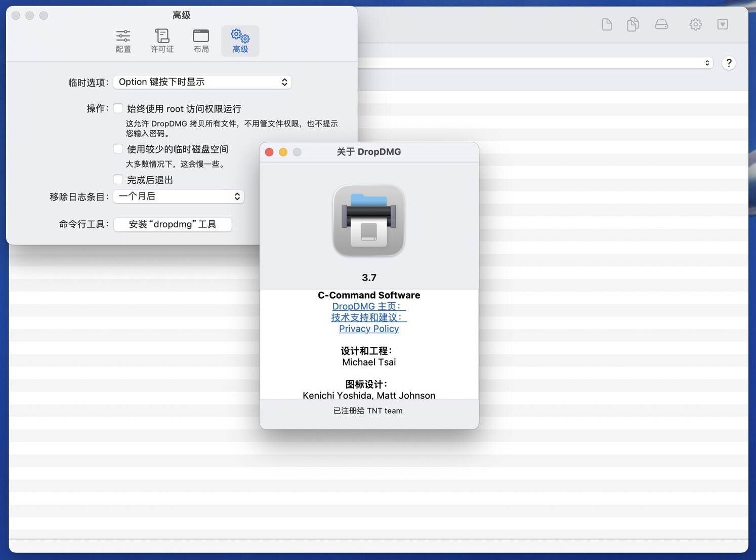Enable 始终使用 root 访问权限运行 checkbox
This screenshot has height=560, width=756.
[118, 108]
